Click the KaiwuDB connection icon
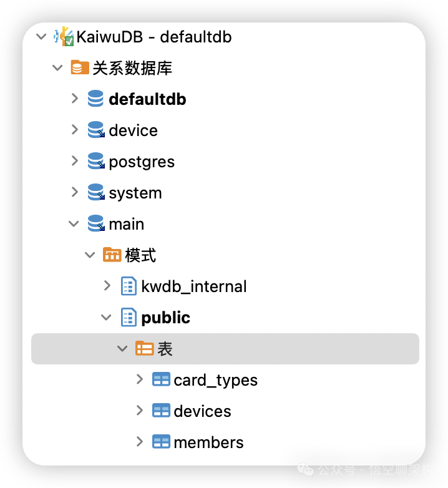448x488 pixels. pos(64,36)
